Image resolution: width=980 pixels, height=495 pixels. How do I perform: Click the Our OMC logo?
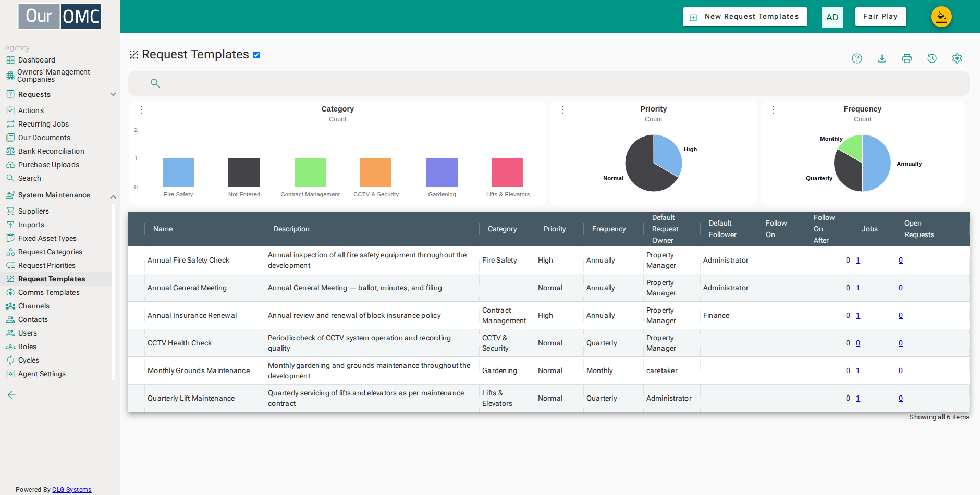pos(60,16)
